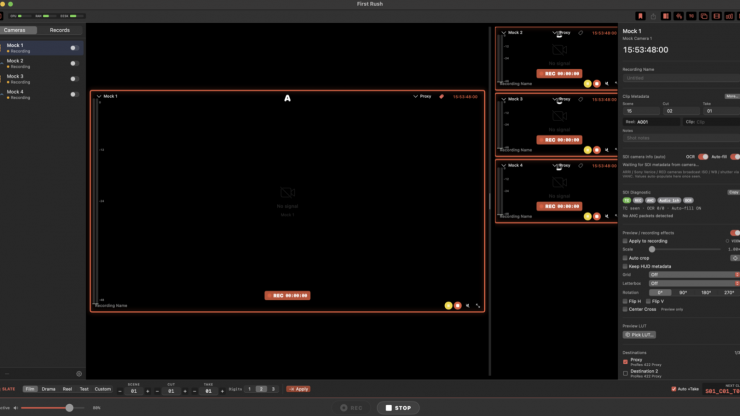Screen dimensions: 740x416
Task: Select Drama slate preset
Action: [x=49, y=389]
